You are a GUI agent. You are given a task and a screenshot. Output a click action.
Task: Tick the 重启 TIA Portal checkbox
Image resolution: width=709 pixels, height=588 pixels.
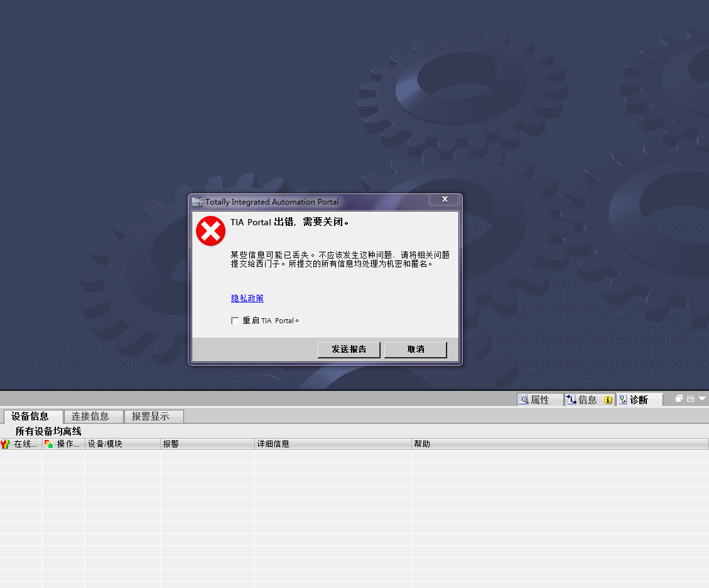[x=235, y=321]
